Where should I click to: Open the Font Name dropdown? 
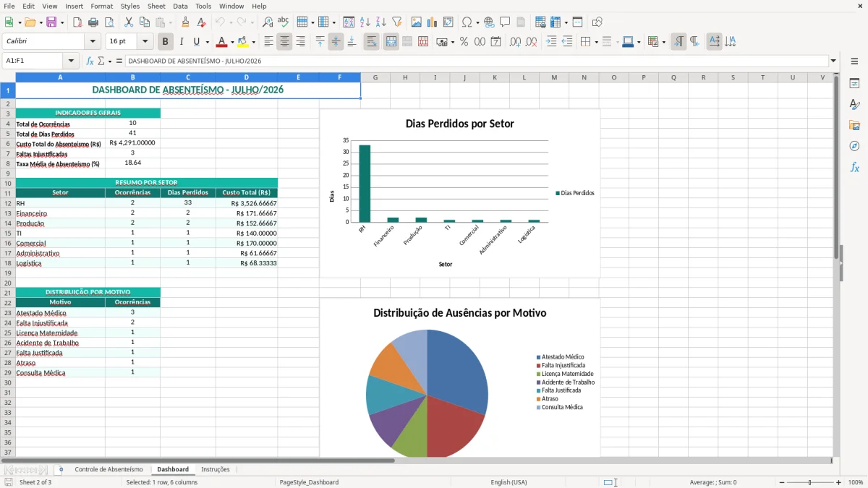93,42
